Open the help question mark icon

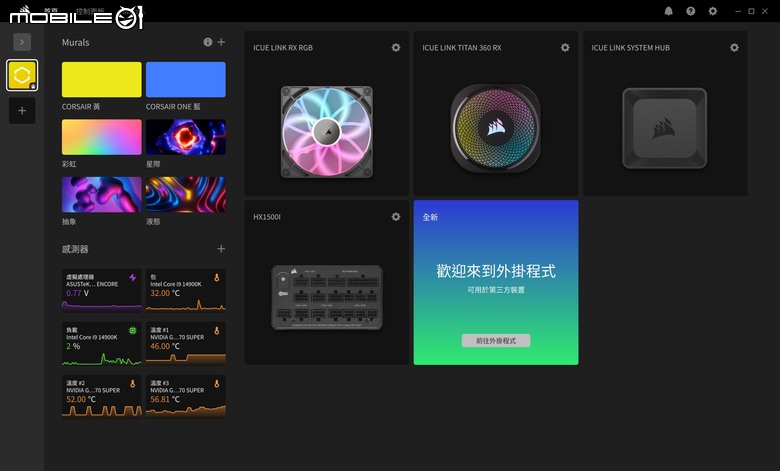[x=690, y=11]
